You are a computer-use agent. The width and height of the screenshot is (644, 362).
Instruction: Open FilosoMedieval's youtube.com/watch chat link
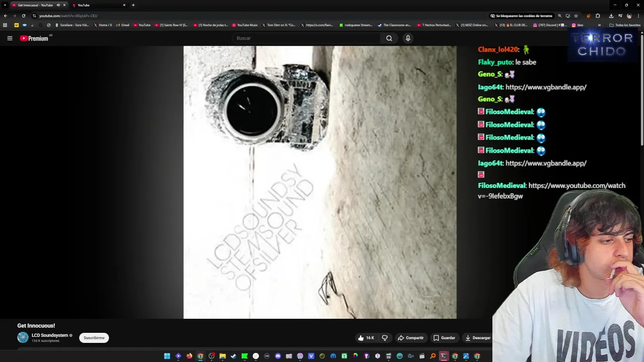tap(551, 191)
